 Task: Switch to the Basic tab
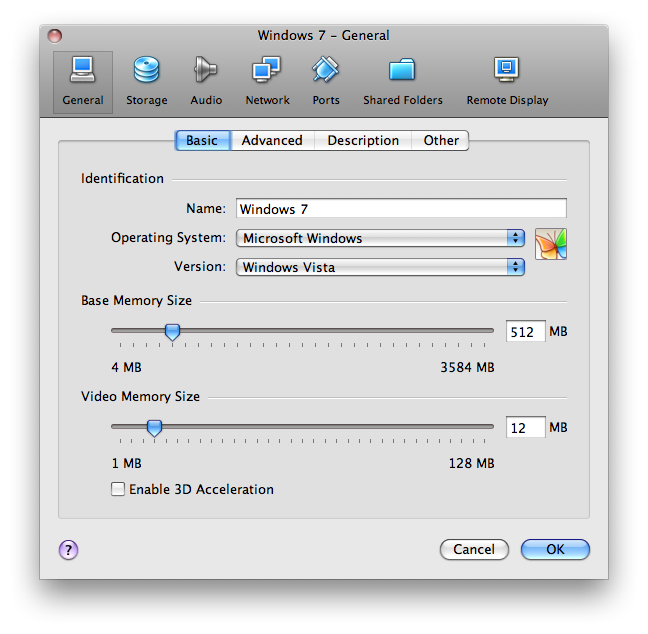tap(202, 141)
